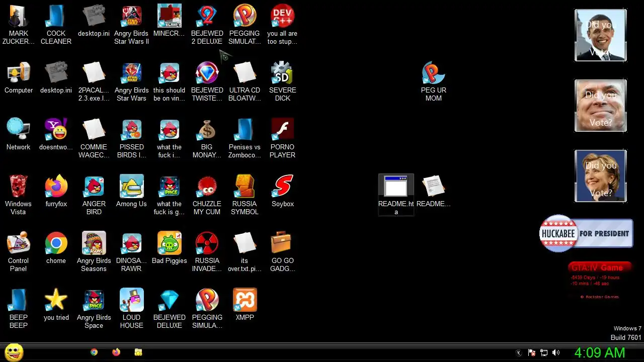This screenshot has width=644, height=362.
Task: Launch the Soybox shortcut
Action: 282,192
